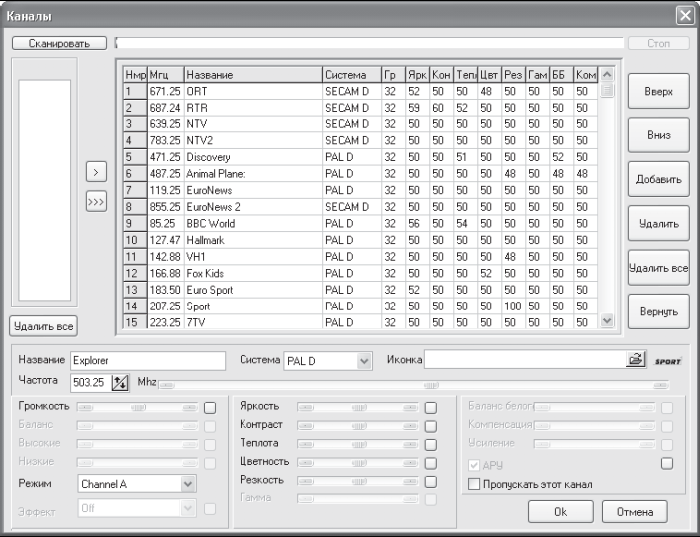Image resolution: width=700 pixels, height=537 pixels.
Task: Click the SPORT channel icon preview
Action: (x=668, y=361)
